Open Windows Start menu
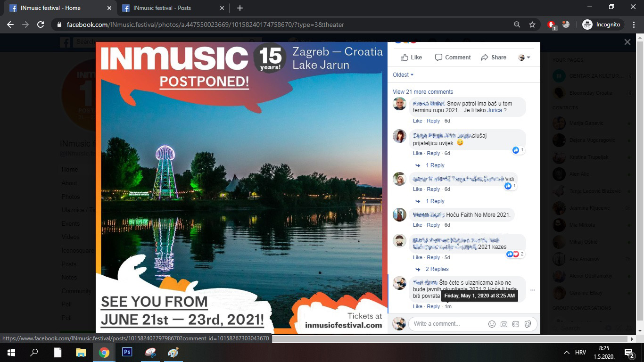This screenshot has width=644, height=362. tap(11, 353)
